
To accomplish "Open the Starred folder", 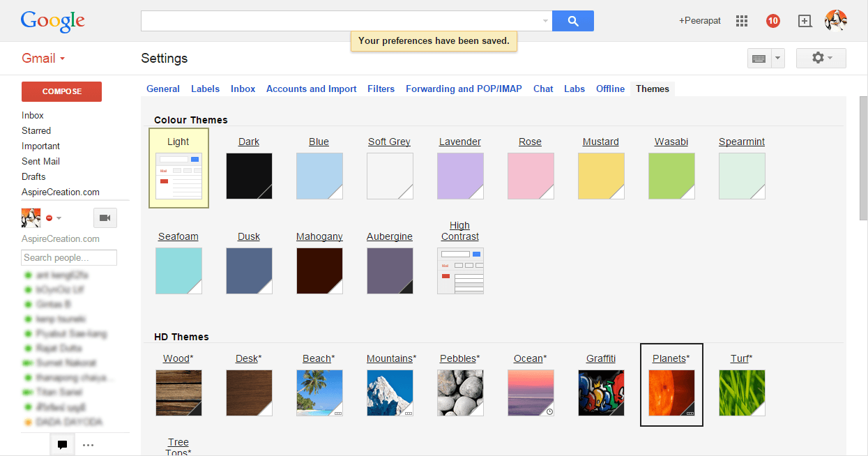I will coord(36,131).
